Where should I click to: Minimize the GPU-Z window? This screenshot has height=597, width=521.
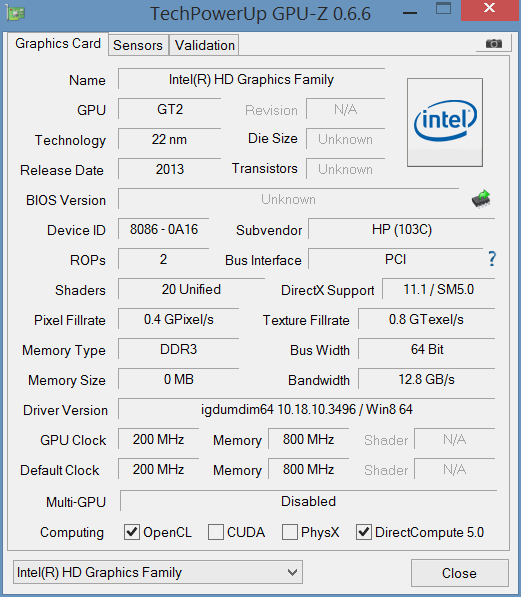tap(410, 13)
